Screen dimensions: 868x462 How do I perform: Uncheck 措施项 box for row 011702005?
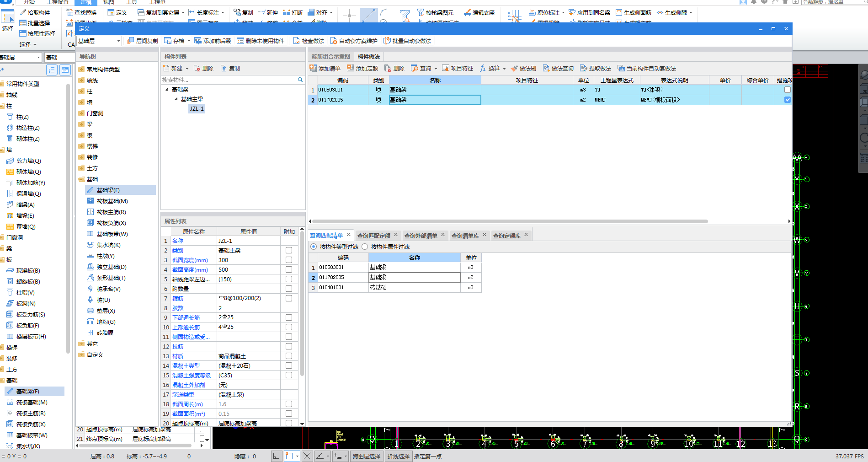[x=787, y=100]
